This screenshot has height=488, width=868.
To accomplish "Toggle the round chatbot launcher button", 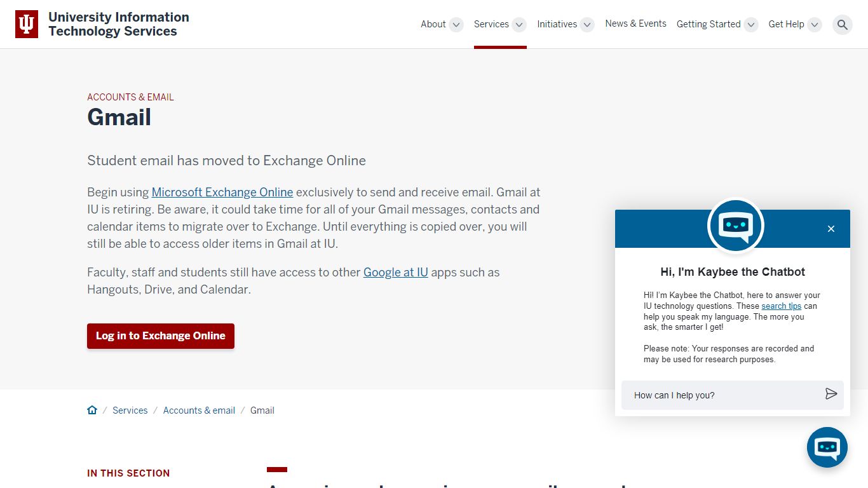I will [827, 447].
